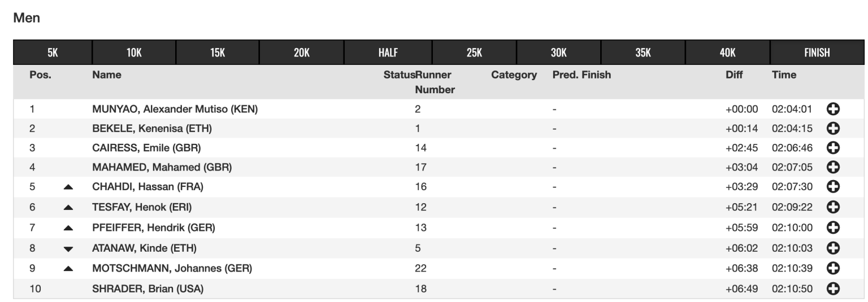The height and width of the screenshot is (302, 868).
Task: Click runner name BEKELE, Kenenisa (ETH)
Action: click(x=152, y=128)
